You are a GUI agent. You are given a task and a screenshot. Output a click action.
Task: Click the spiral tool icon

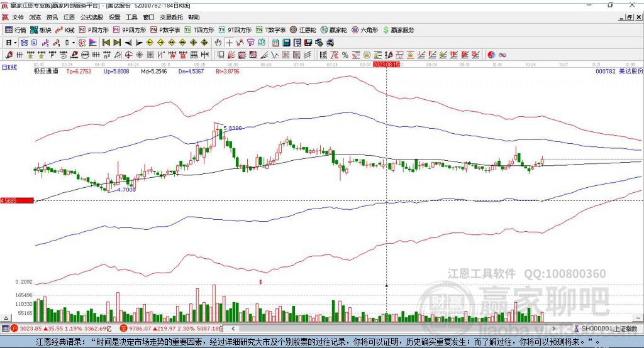[64, 55]
